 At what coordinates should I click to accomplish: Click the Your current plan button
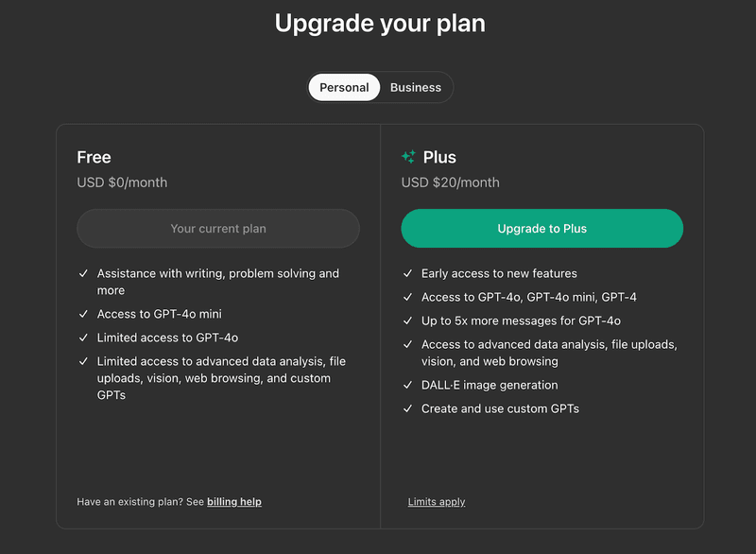coord(218,228)
